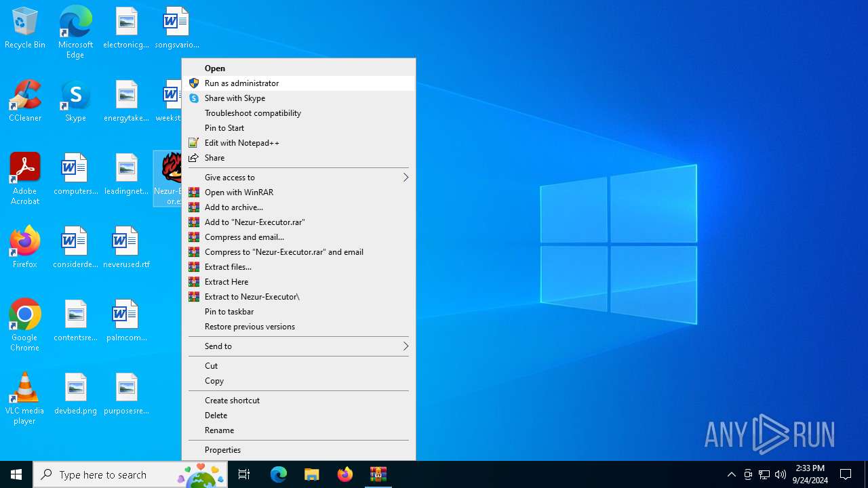The image size is (868, 488).
Task: Select the purposesre... image file icon
Action: click(x=126, y=394)
